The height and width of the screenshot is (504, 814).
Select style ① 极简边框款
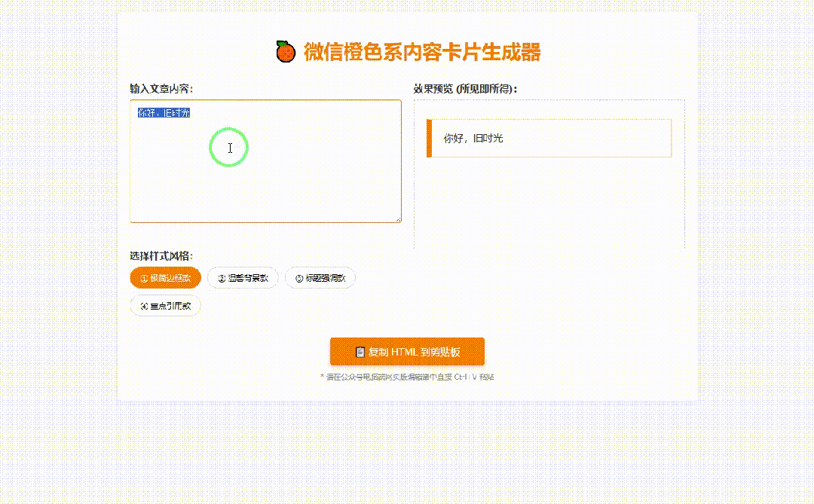click(165, 278)
